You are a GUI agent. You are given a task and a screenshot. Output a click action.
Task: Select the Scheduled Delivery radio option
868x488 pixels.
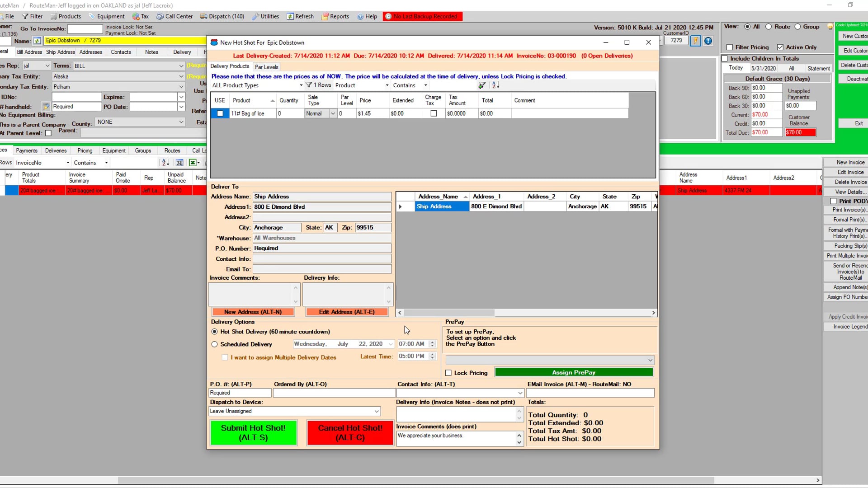coord(215,344)
